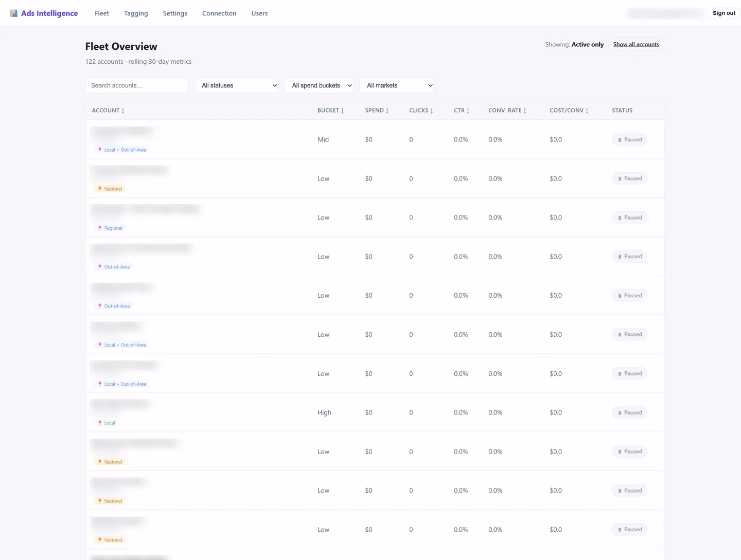Image resolution: width=741 pixels, height=560 pixels.
Task: Click the STATUS column header
Action: [622, 111]
